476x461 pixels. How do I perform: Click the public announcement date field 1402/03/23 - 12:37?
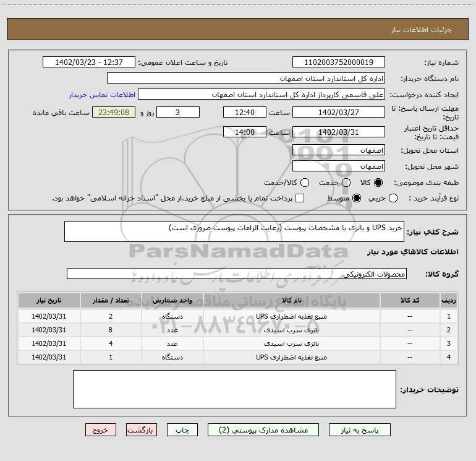pyautogui.click(x=89, y=62)
